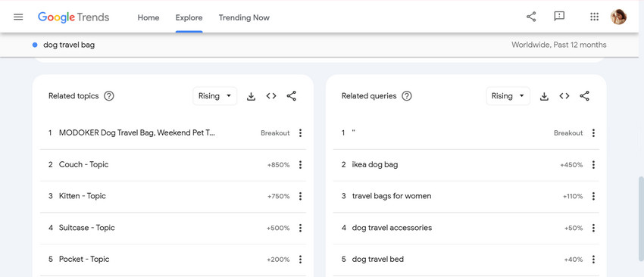Open options for dog travel accessories row

[x=593, y=228]
